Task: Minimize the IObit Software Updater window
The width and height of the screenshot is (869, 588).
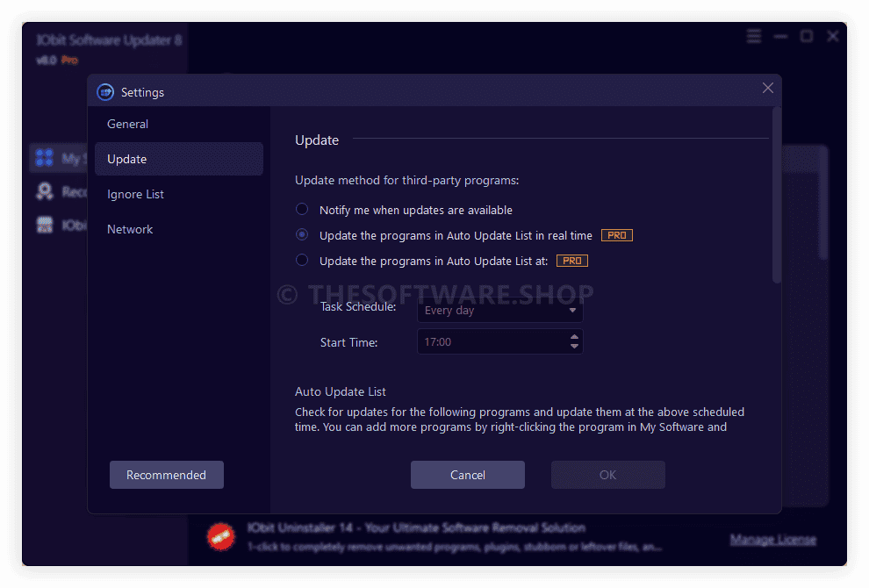Action: pos(780,37)
